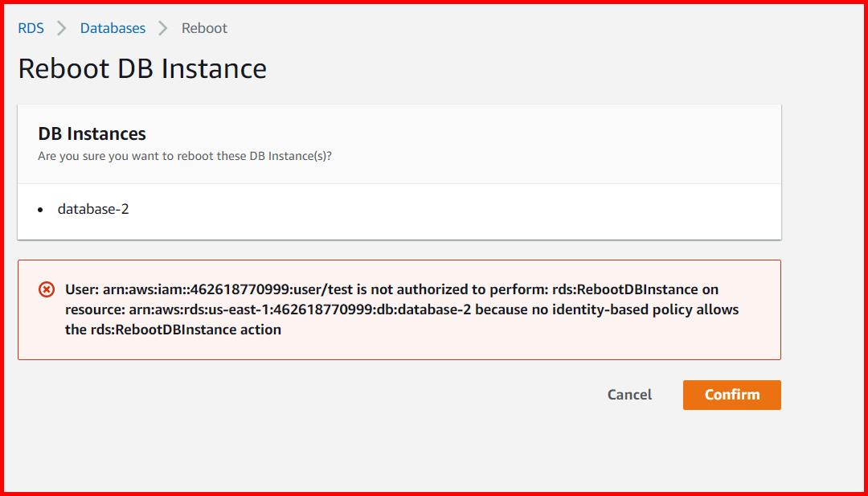868x496 pixels.
Task: Click the chevron between Databases and Reboot
Action: pos(165,27)
